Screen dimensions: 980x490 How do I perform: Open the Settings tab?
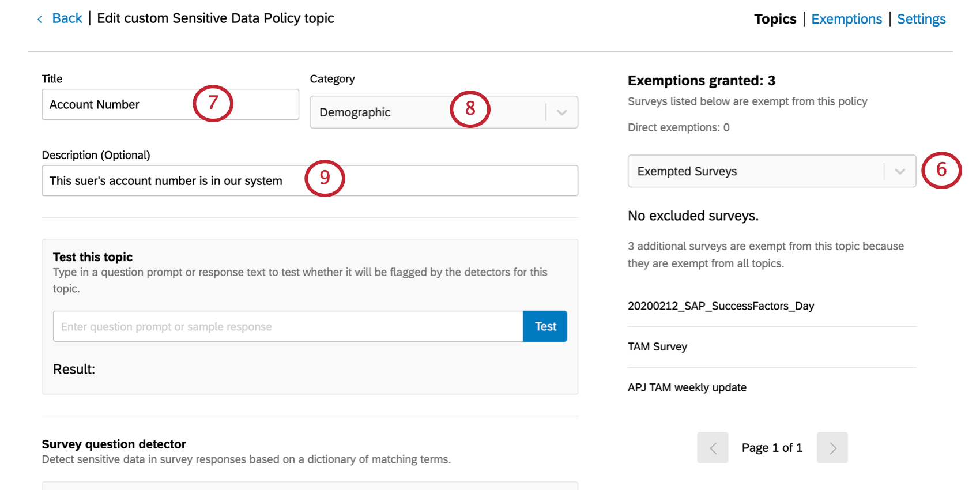coord(921,19)
